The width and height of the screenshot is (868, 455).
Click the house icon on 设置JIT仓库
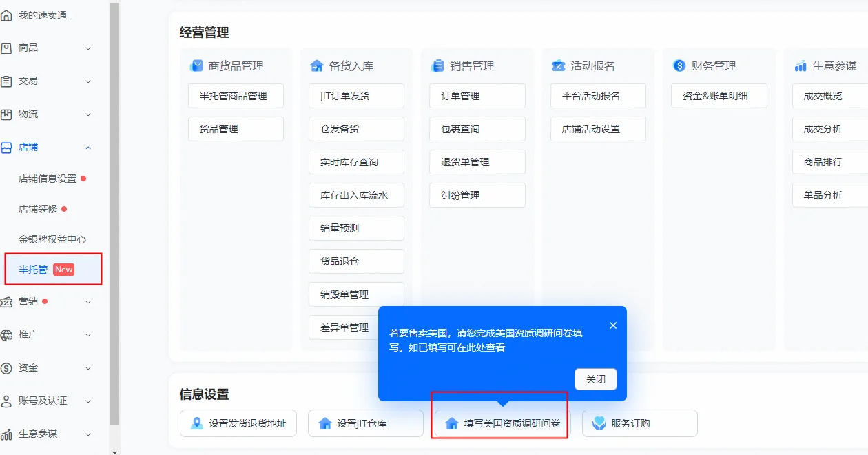tap(325, 423)
